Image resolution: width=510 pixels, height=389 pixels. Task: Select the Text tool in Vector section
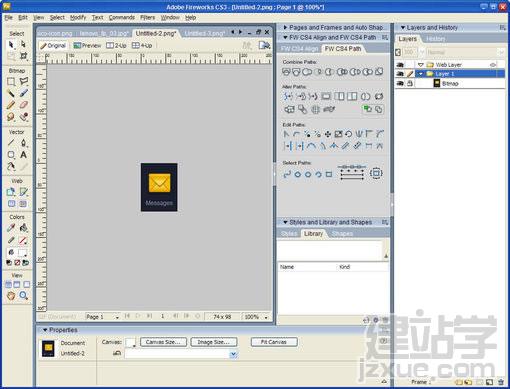point(23,155)
